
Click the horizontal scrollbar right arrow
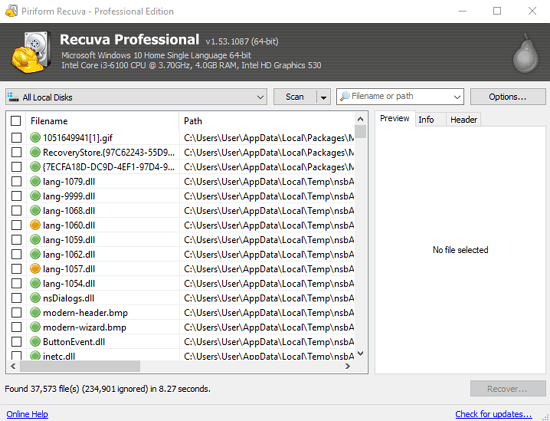pos(348,366)
